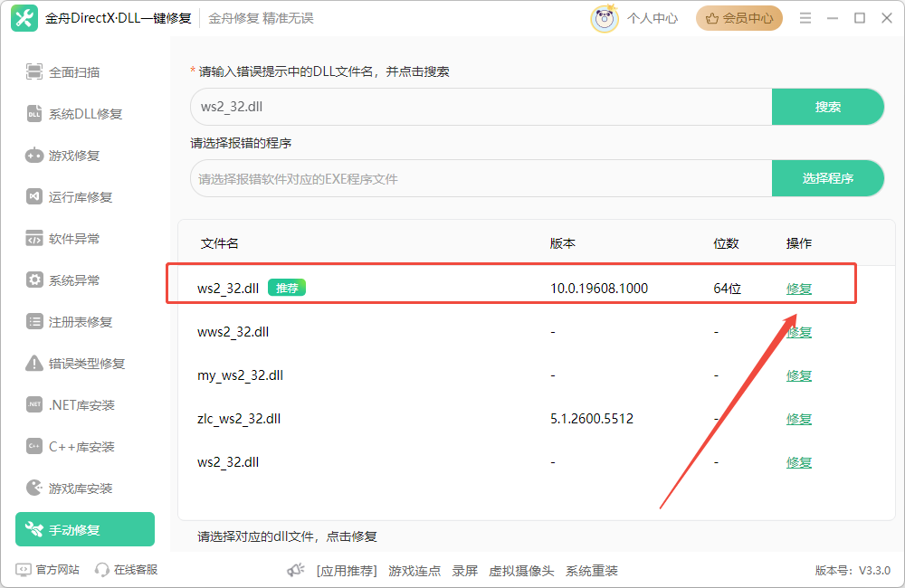Open 系统DLL修复 menu item

click(x=85, y=114)
